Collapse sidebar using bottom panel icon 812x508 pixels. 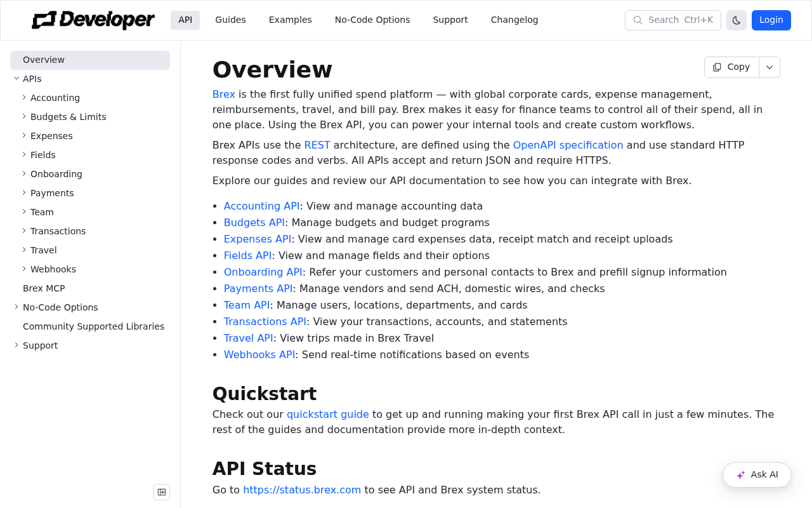click(x=162, y=492)
